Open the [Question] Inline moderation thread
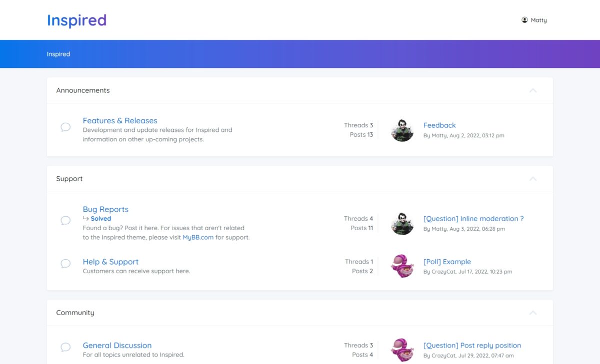This screenshot has width=600, height=364. tap(473, 218)
